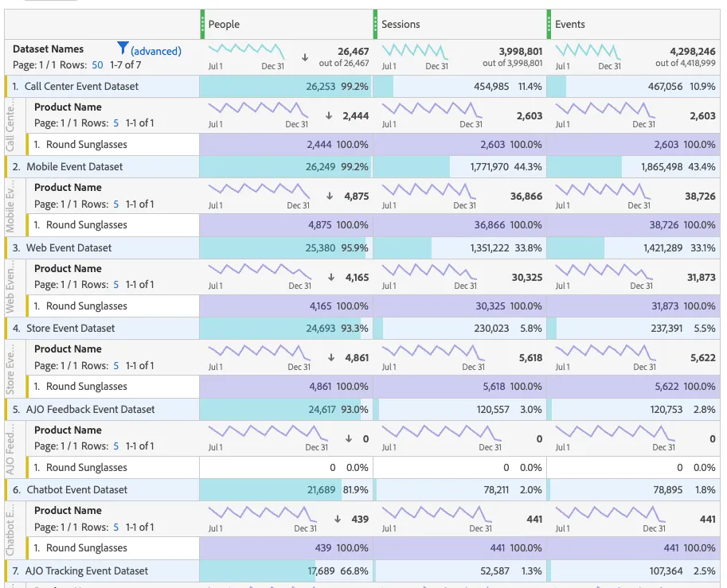
Task: Click the 36,866 Round Sunglasses Sessions cell
Action: pyautogui.click(x=460, y=225)
